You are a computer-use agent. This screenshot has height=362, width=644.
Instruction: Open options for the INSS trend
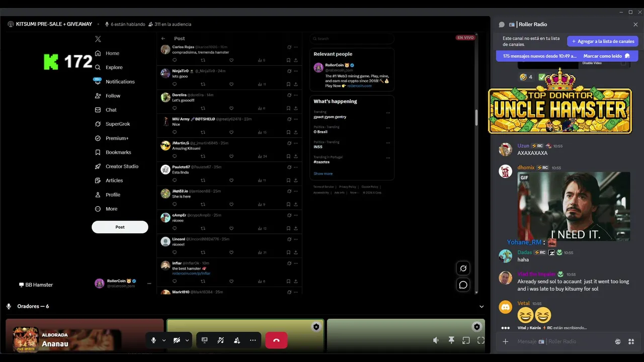[388, 143]
